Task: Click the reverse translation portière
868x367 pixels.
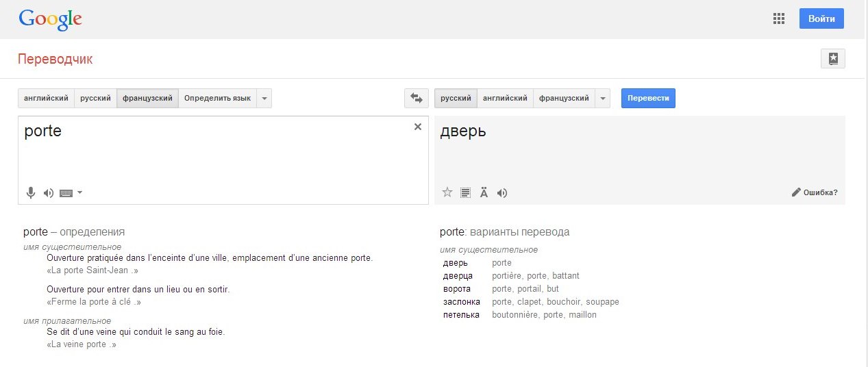Action: (506, 276)
